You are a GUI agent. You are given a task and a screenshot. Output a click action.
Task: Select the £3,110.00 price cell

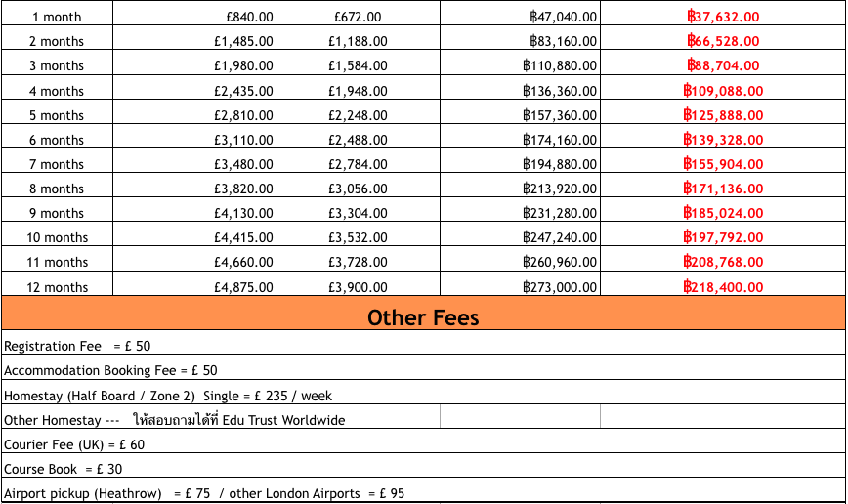pyautogui.click(x=243, y=140)
